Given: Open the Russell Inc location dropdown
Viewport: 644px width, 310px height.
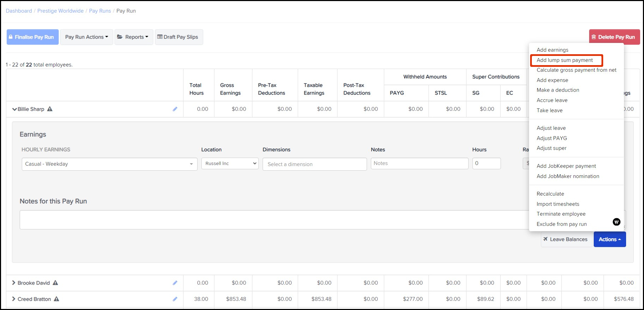Looking at the screenshot, I should 230,164.
